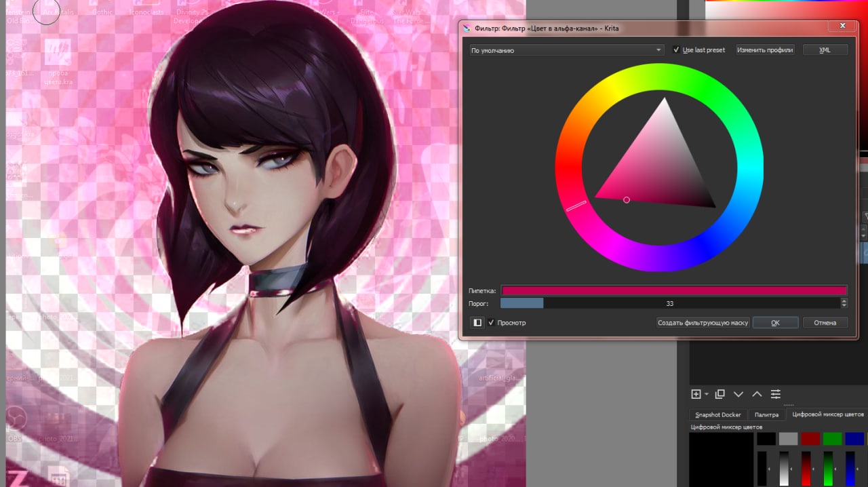Open layer properties sliders icon
Viewport: 868px width, 487px height.
pos(776,394)
